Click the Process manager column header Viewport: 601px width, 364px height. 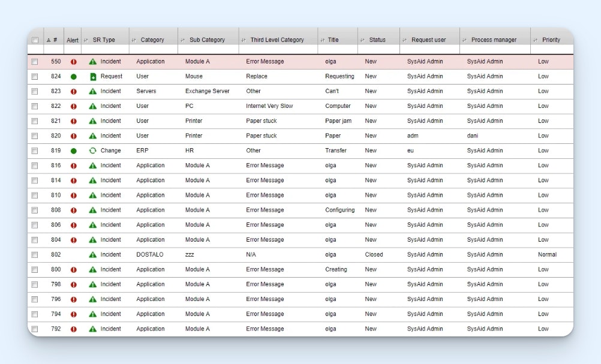(493, 40)
